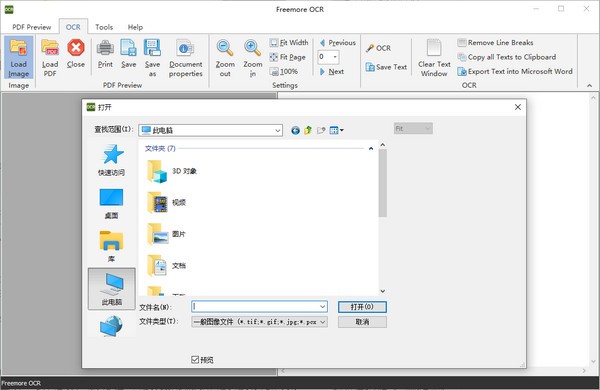
Task: Expand the 查找范围 location dropdown
Action: point(278,131)
